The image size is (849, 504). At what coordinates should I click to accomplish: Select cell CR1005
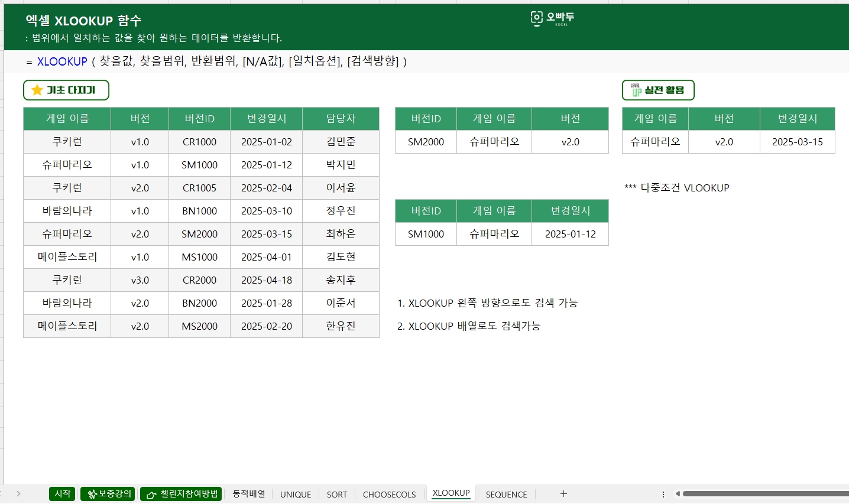[199, 188]
